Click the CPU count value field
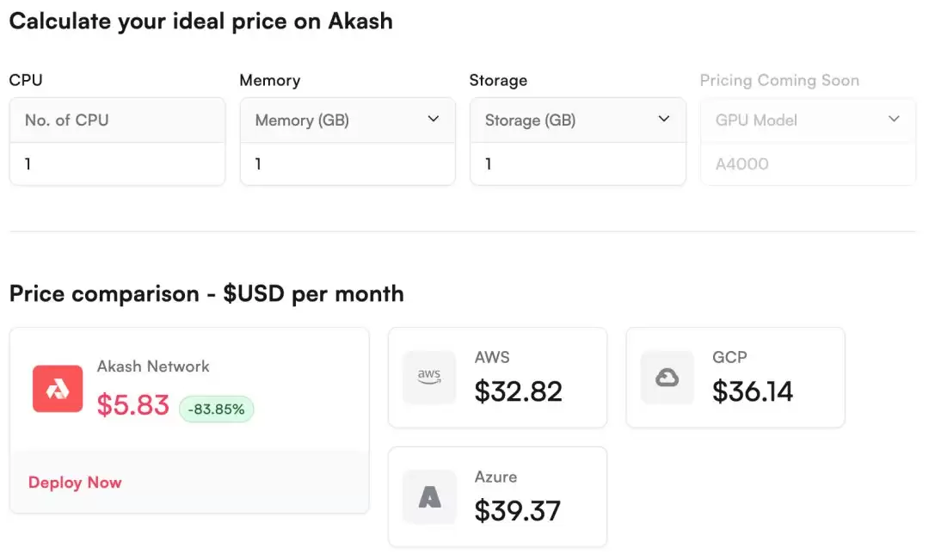The height and width of the screenshot is (560, 929). click(117, 163)
